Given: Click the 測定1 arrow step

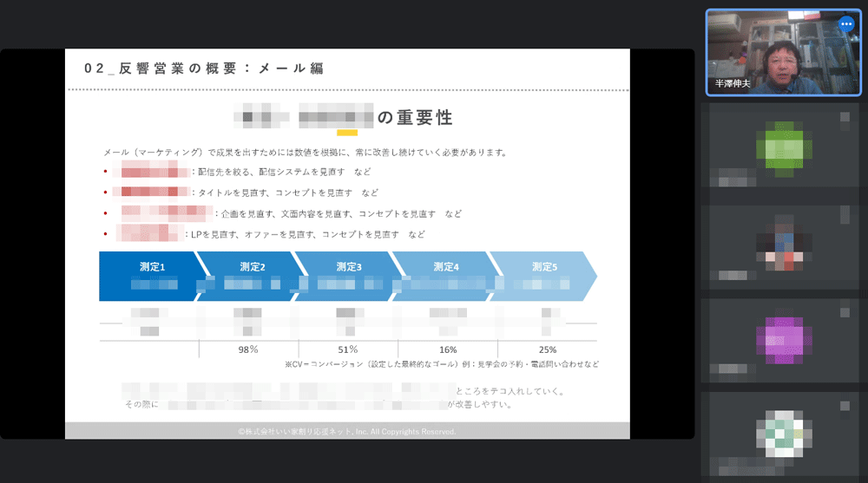Looking at the screenshot, I should [x=149, y=276].
